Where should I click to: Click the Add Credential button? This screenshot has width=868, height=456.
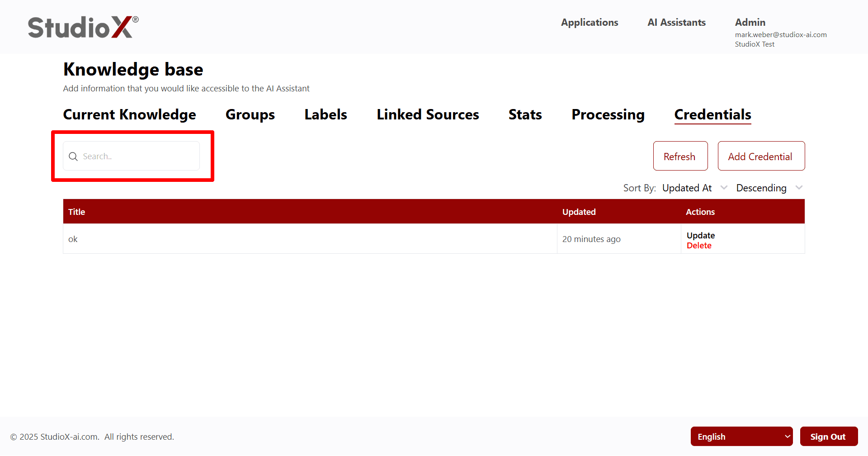(761, 156)
